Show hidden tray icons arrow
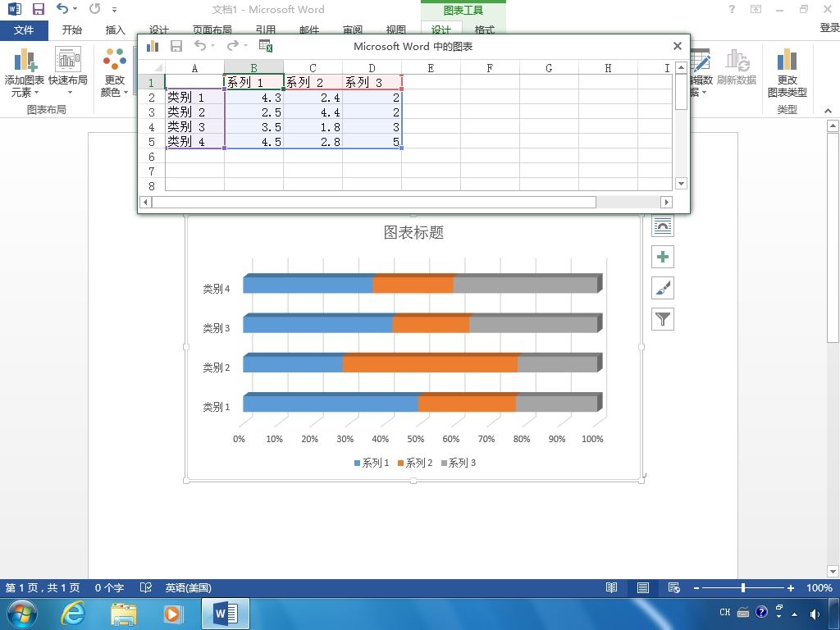 pyautogui.click(x=795, y=614)
